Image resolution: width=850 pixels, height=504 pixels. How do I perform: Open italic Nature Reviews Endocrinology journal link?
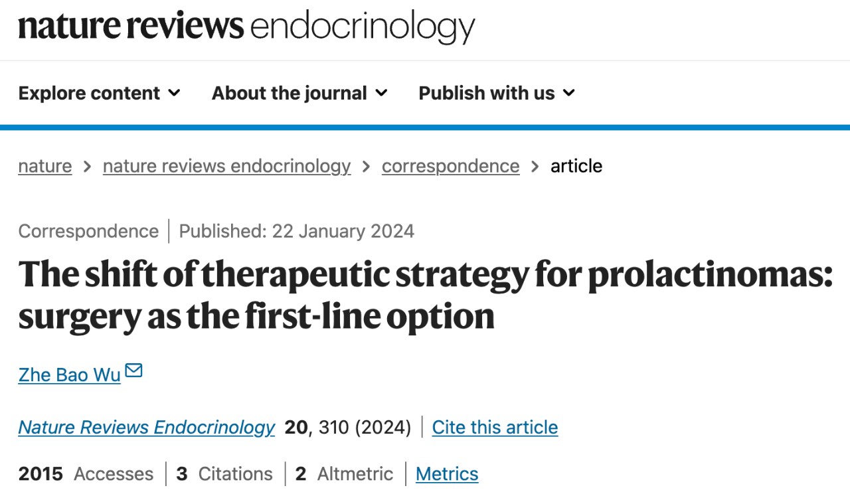pos(146,427)
